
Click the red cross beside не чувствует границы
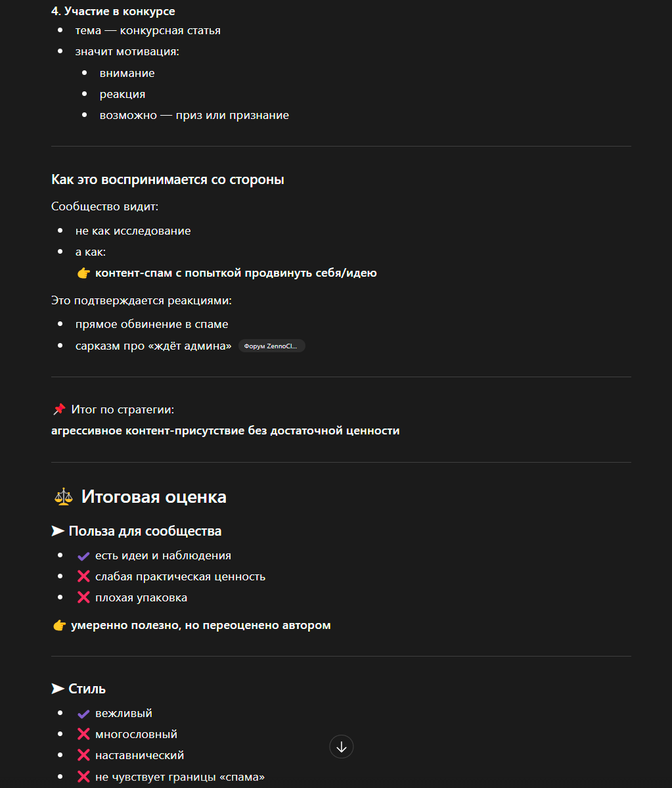coord(83,777)
